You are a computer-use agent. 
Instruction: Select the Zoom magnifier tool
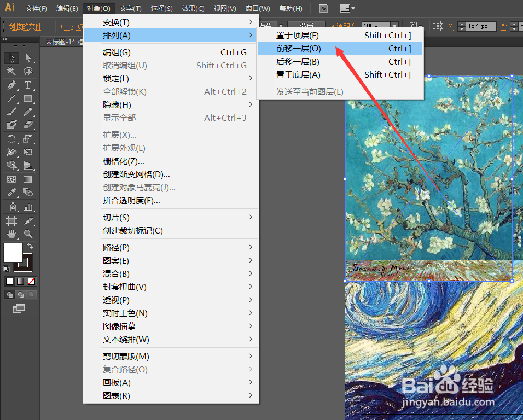(28, 234)
